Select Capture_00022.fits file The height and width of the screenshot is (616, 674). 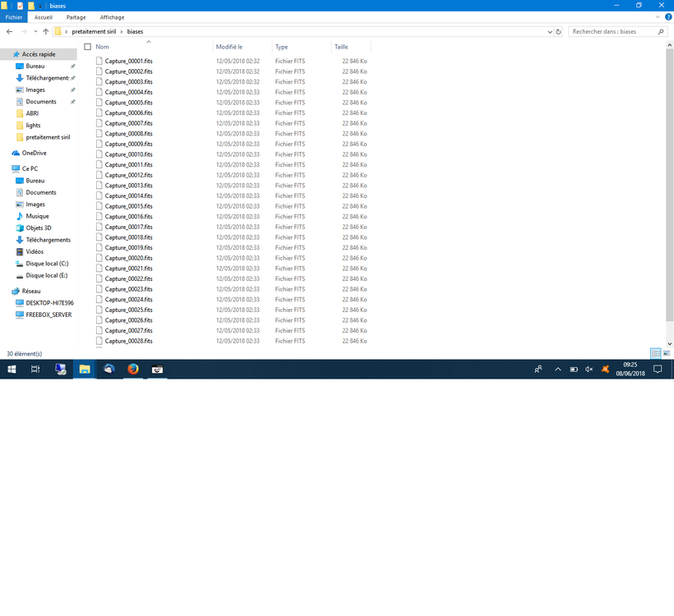(x=128, y=278)
